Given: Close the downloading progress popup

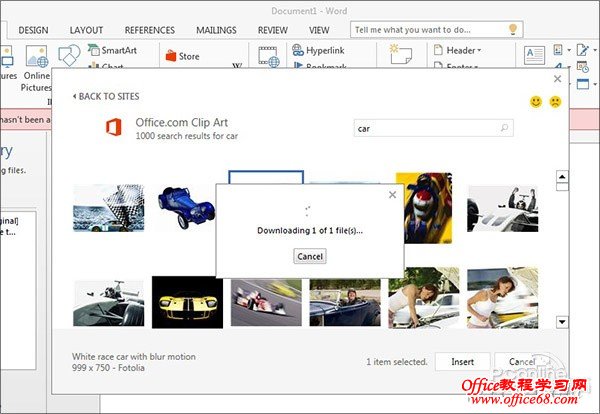Looking at the screenshot, I should [392, 195].
